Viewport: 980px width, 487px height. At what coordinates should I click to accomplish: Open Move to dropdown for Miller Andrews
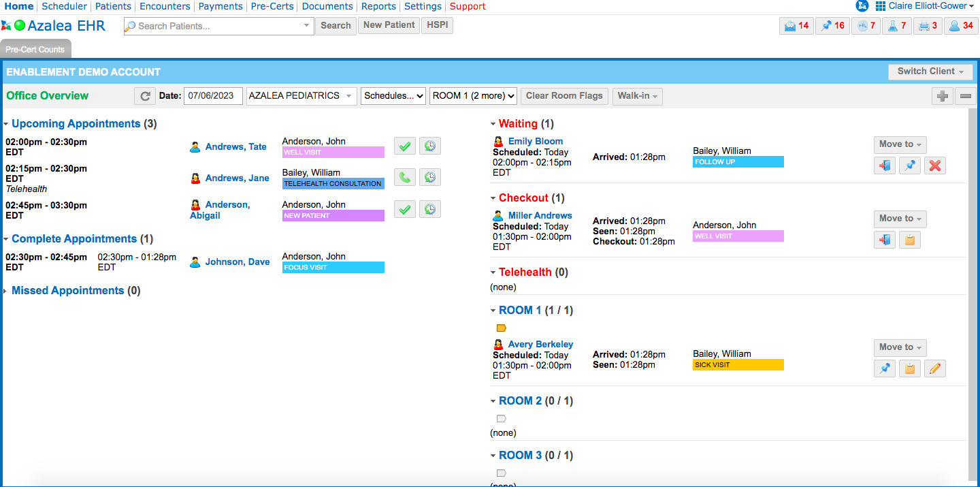point(900,219)
